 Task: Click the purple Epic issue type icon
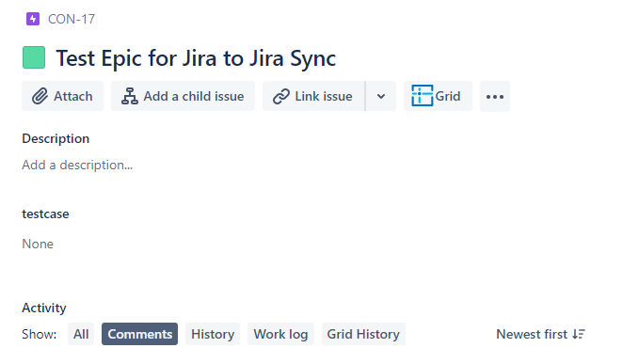click(x=33, y=19)
